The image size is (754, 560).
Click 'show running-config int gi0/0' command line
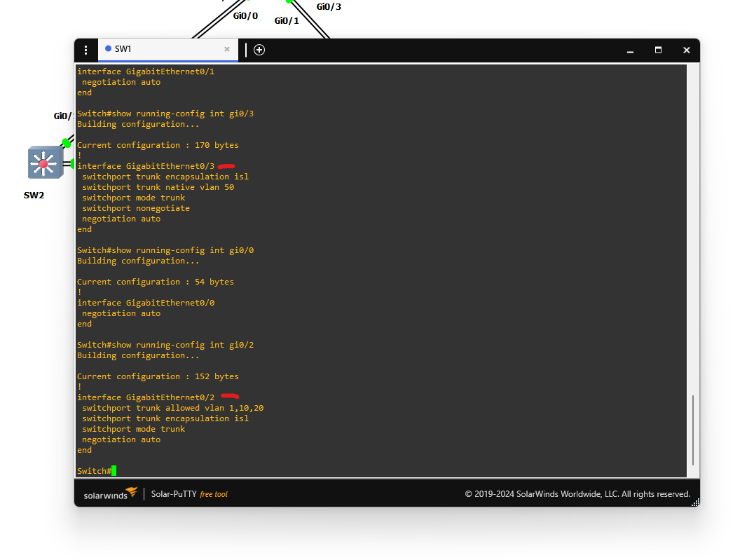click(x=165, y=250)
